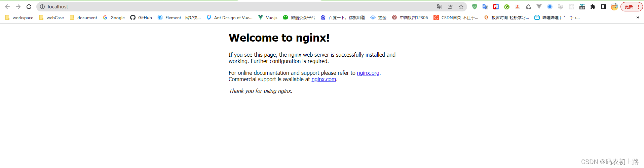Open the translate page icon

[x=440, y=7]
